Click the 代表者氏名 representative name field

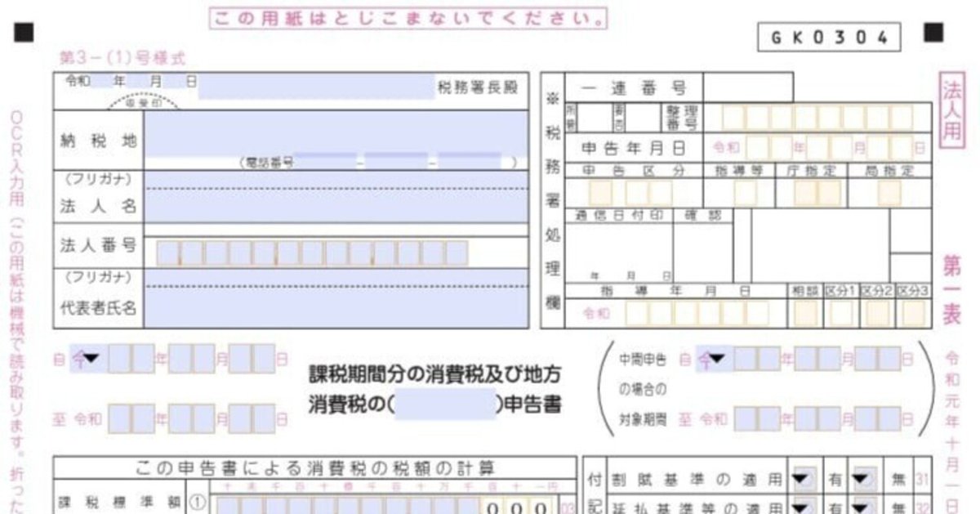[336, 307]
